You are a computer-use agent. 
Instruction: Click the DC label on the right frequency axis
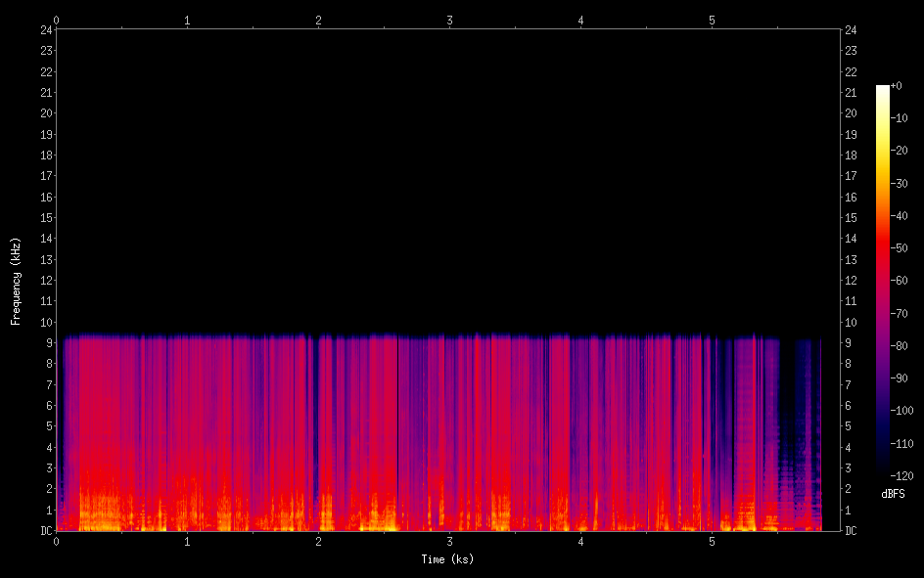[x=852, y=531]
